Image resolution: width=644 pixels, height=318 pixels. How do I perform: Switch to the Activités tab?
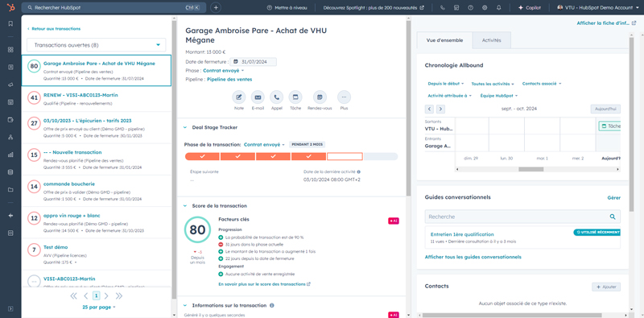pos(491,40)
